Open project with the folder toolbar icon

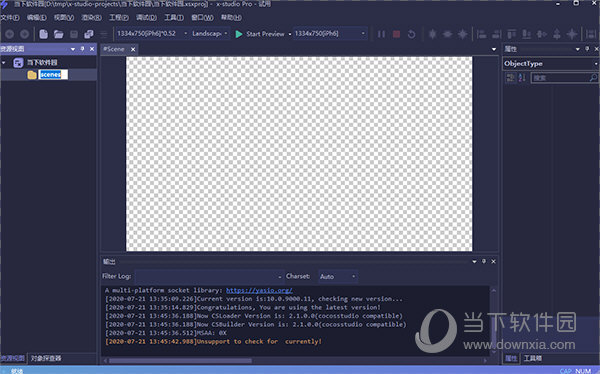[58, 34]
